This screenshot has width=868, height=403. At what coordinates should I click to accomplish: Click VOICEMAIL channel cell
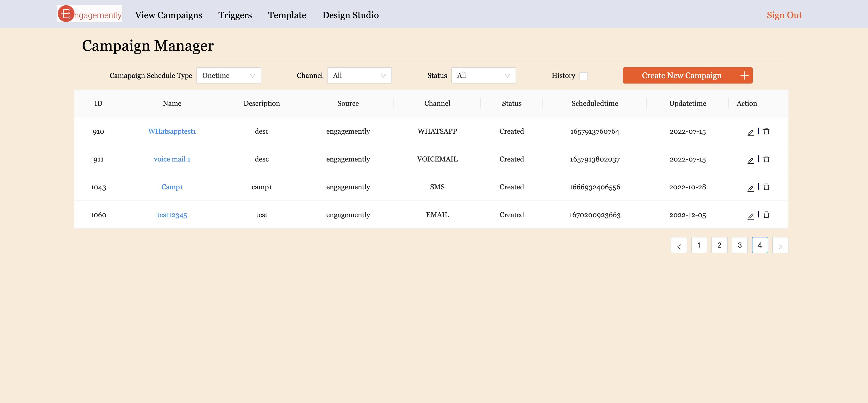[x=437, y=159]
